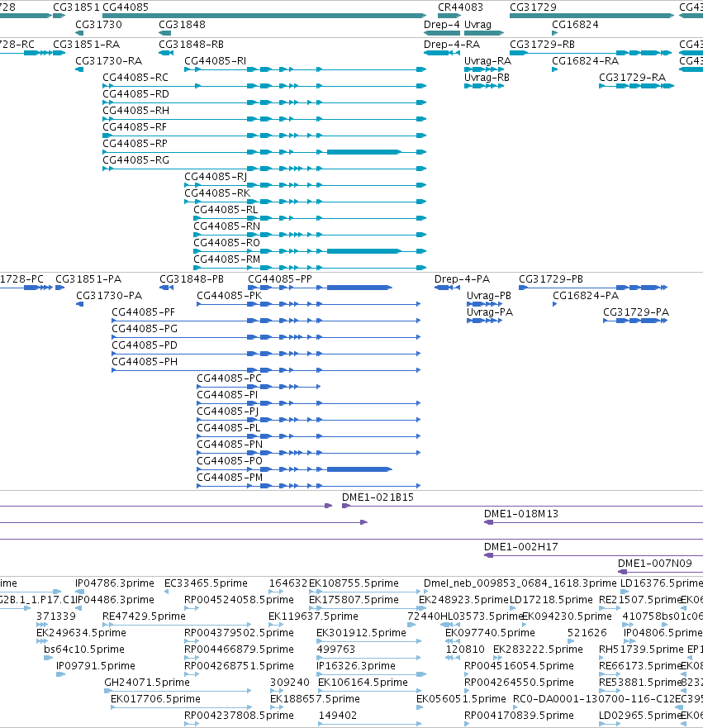Screen dimensions: 703x728
Task: Select transcript CG44085-RO
Action: [310, 251]
